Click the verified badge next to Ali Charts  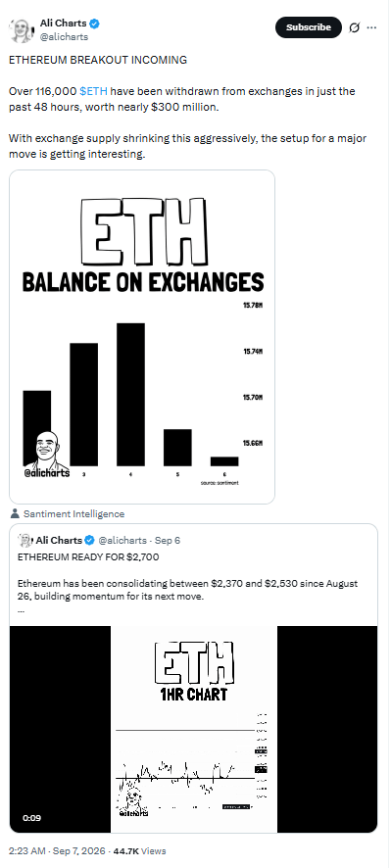[95, 24]
